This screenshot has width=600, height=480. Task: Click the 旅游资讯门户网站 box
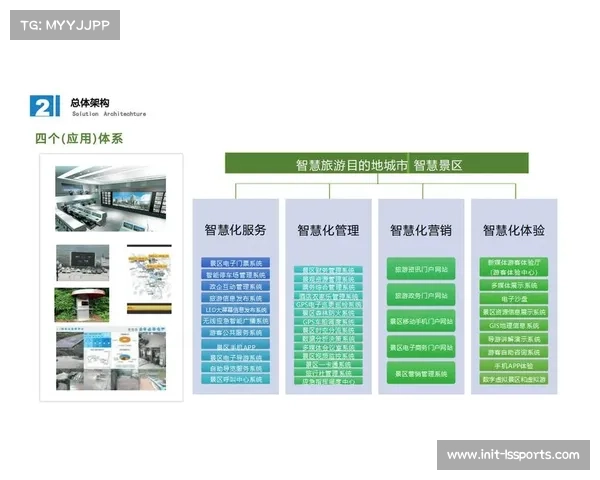click(x=421, y=269)
